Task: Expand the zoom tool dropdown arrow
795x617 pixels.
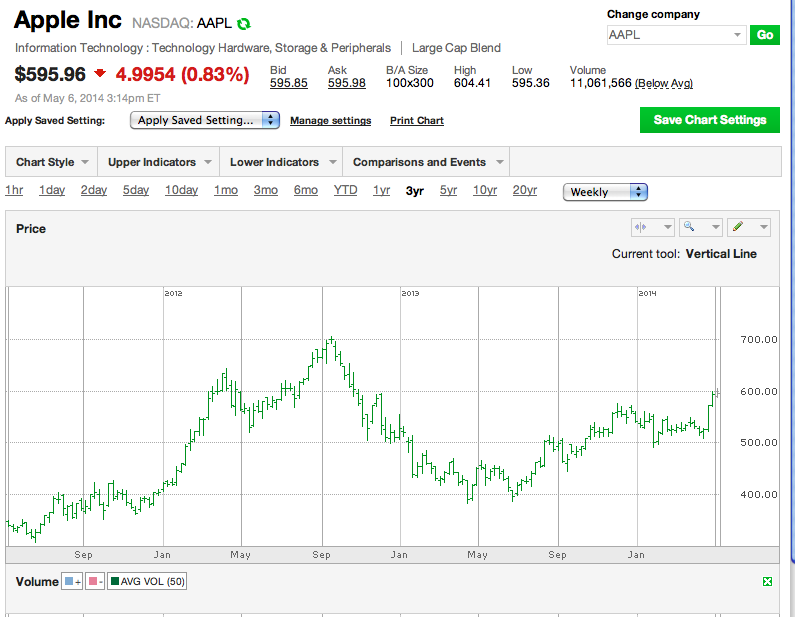Action: coord(715,227)
